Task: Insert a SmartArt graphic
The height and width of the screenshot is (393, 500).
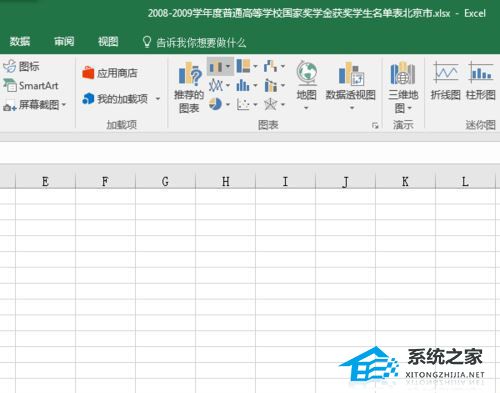Action: pyautogui.click(x=31, y=86)
